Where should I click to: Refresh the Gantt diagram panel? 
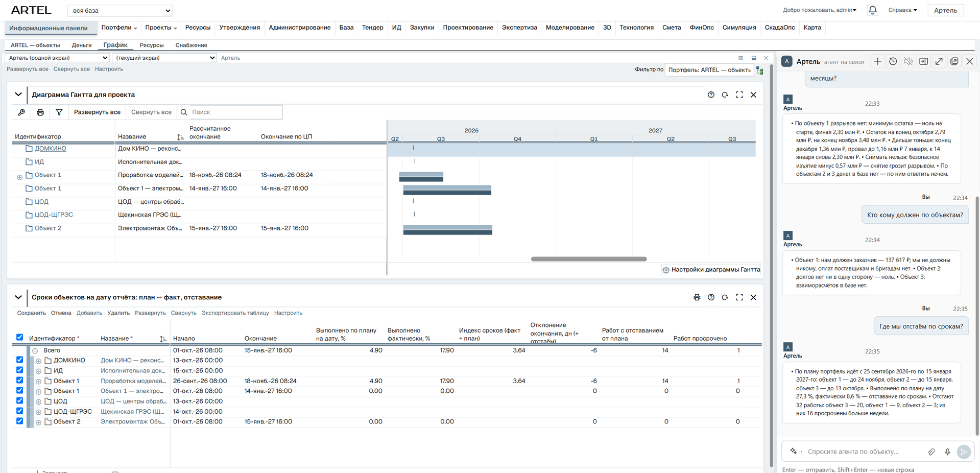click(725, 95)
